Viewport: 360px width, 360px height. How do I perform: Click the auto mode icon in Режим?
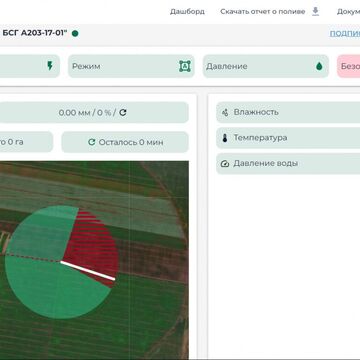pos(185,66)
